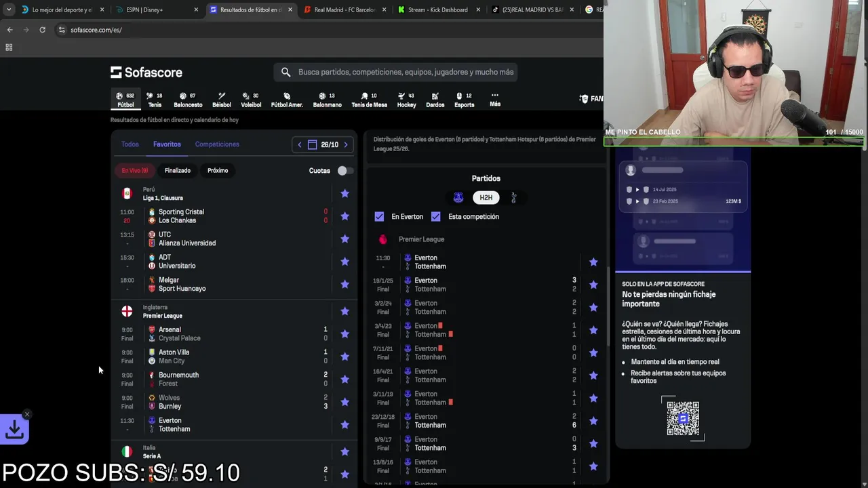Click the Serie A Italia star
This screenshot has height=488, width=868.
click(344, 451)
